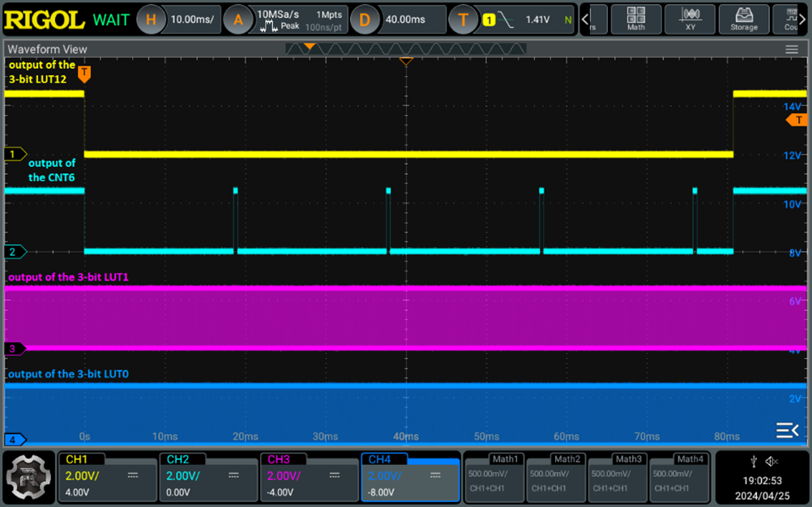Open the Math1 panel
The width and height of the screenshot is (812, 507).
pyautogui.click(x=495, y=477)
